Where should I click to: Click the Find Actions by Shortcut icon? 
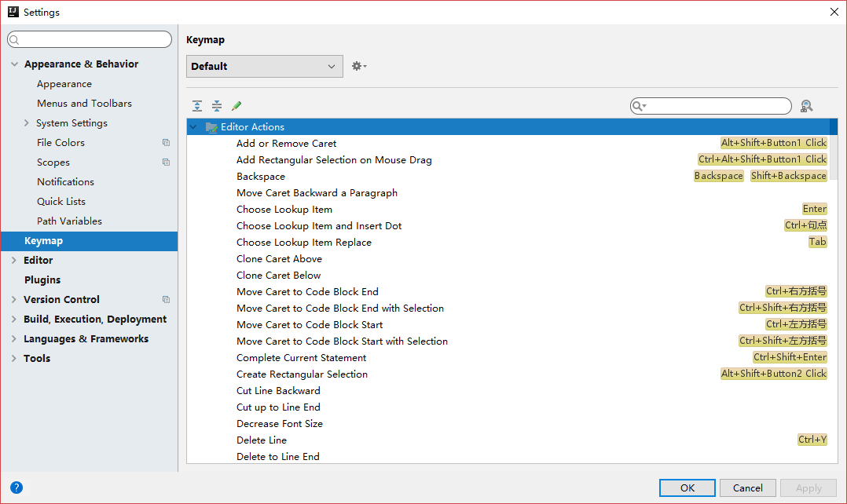coord(806,106)
